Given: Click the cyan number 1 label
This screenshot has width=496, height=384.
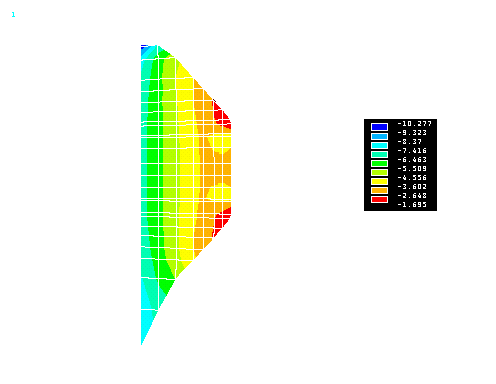Looking at the screenshot, I should click(x=13, y=15).
